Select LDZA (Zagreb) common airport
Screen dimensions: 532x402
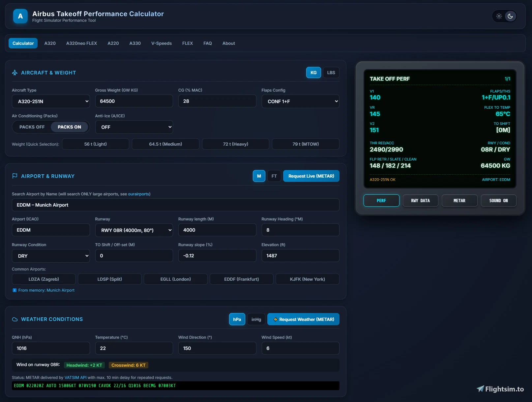point(44,279)
